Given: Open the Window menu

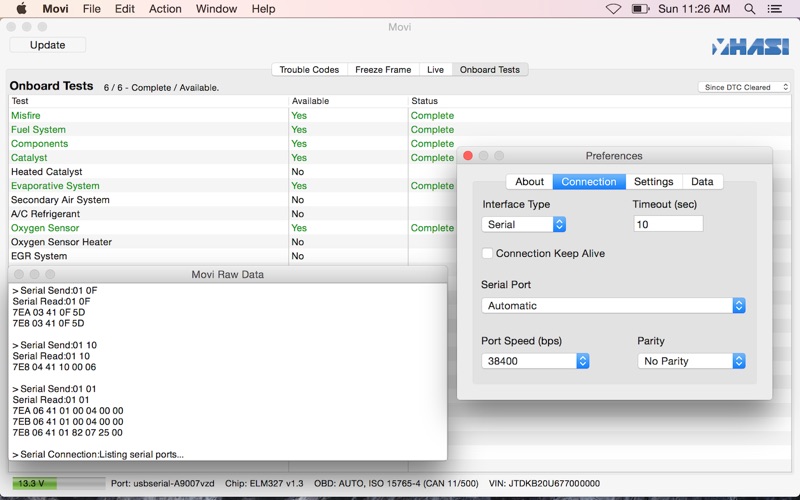Looking at the screenshot, I should tap(216, 9).
